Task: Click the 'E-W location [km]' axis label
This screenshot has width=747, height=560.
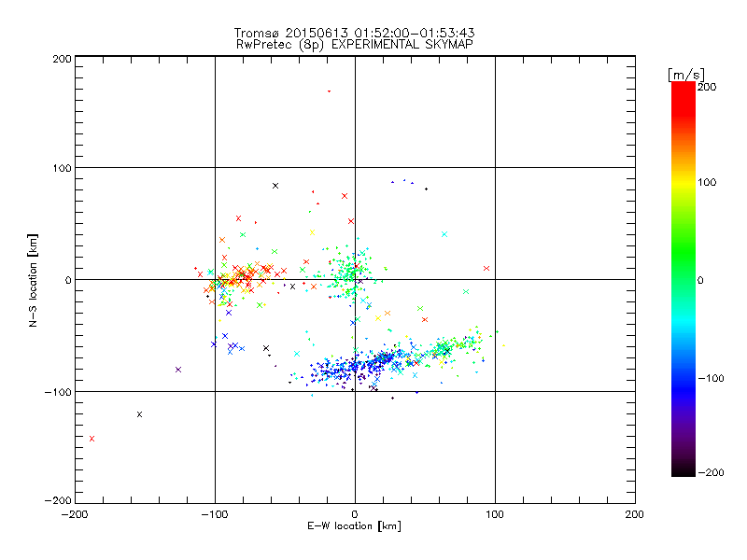Action: pos(355,526)
